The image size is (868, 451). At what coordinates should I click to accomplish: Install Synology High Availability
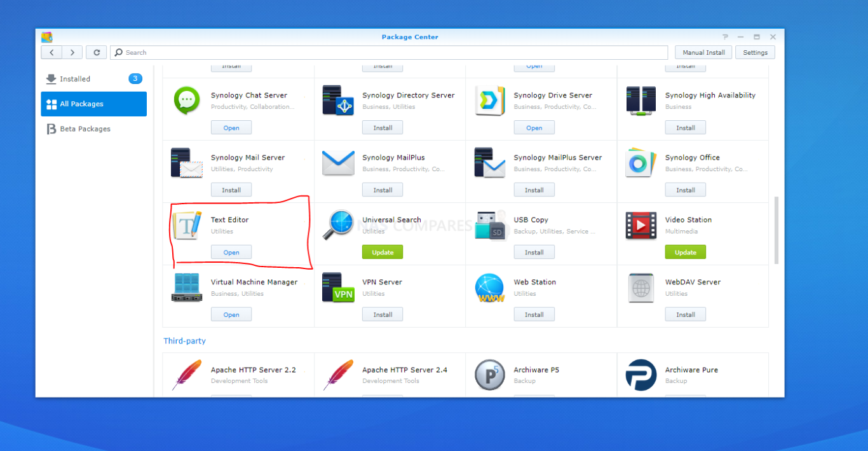coord(686,128)
